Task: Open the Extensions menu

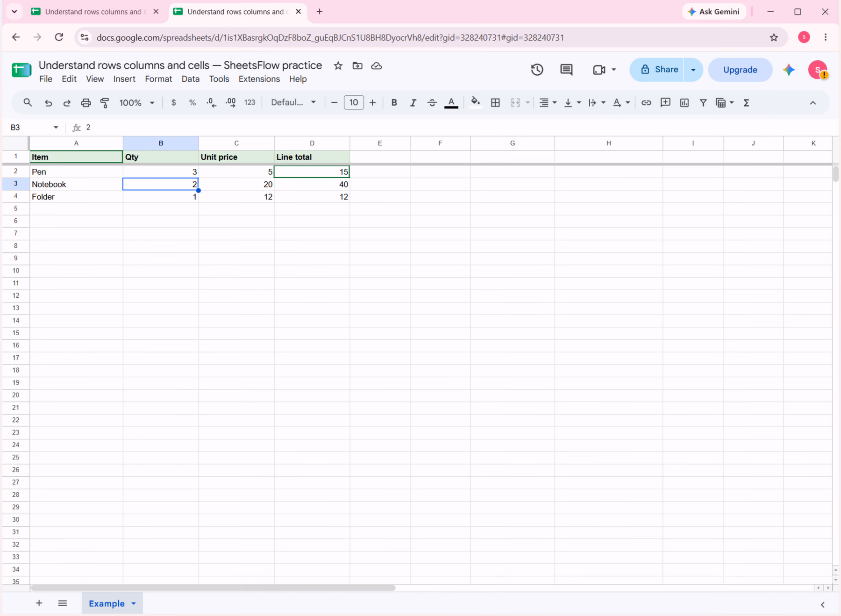Action: click(x=259, y=79)
